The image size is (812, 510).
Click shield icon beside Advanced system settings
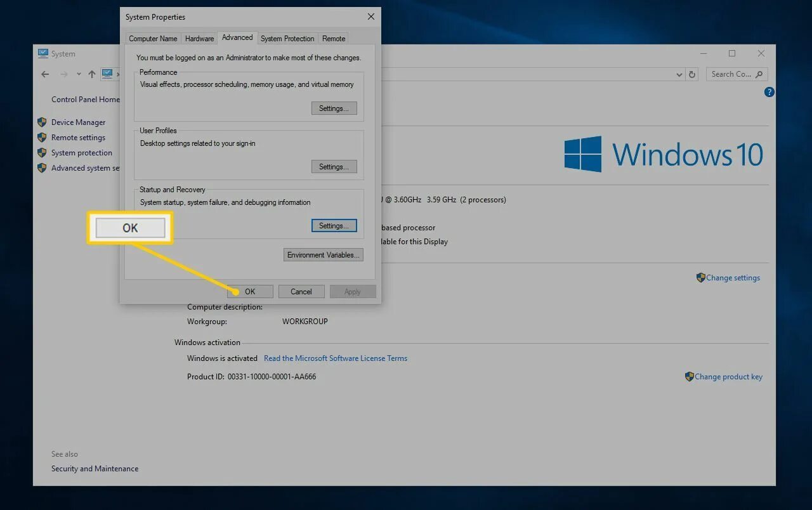[42, 167]
